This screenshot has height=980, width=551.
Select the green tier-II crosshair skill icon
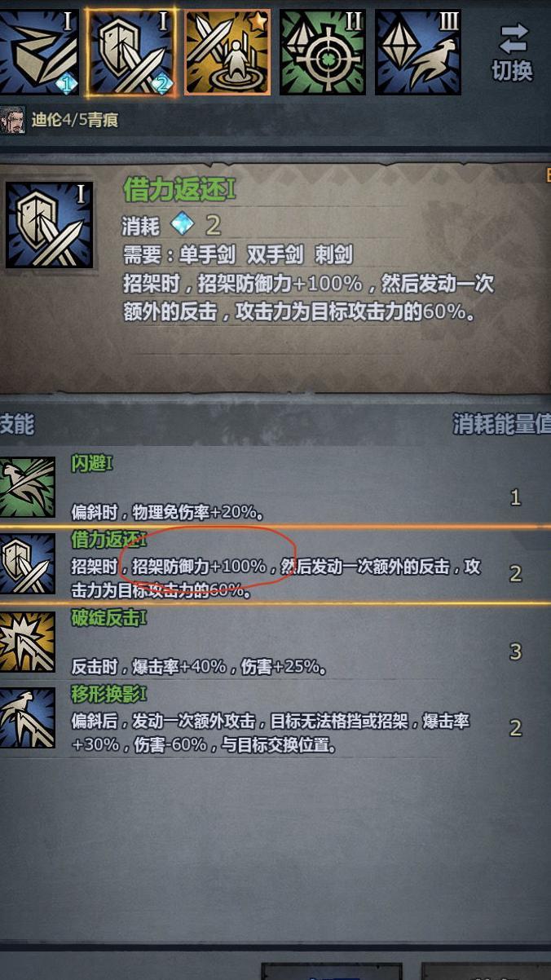point(323,52)
